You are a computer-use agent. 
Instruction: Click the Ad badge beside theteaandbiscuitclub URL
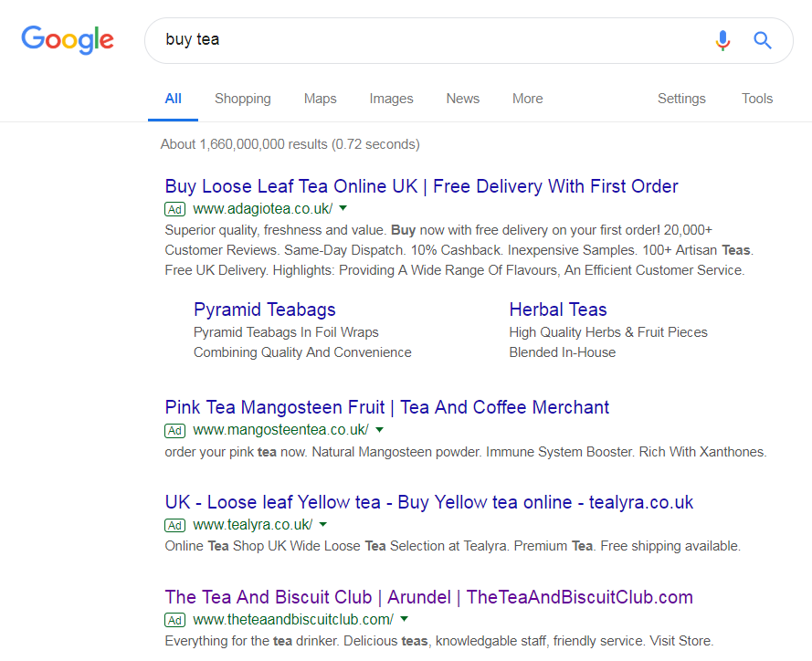pyautogui.click(x=175, y=620)
